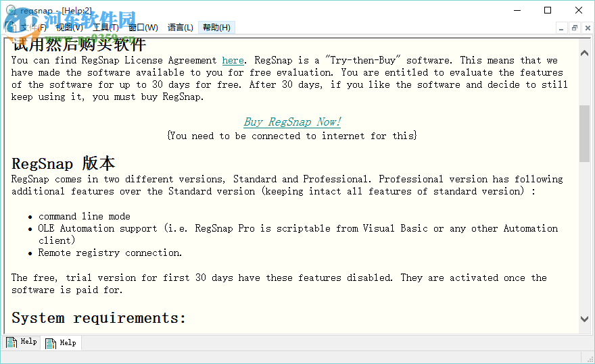Click the scrollbar up arrow

click(x=584, y=53)
